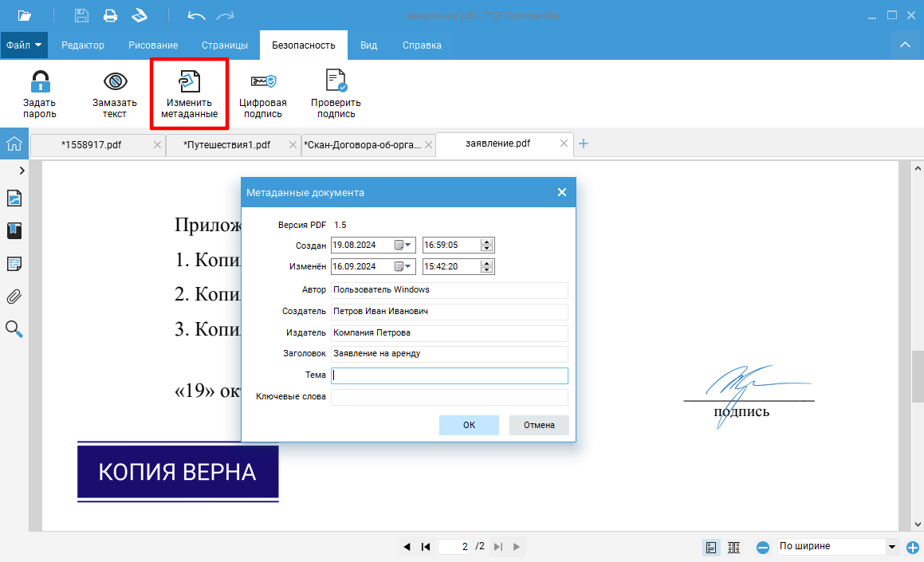Screen dimensions: 924x562
Task: Undo the last action
Action: point(196,15)
